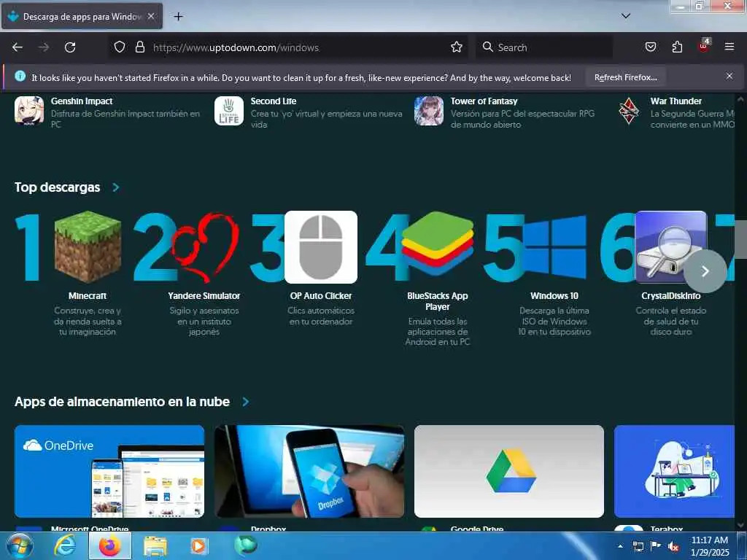This screenshot has height=560, width=747.
Task: Click the Windows 10 name label
Action: (x=554, y=296)
